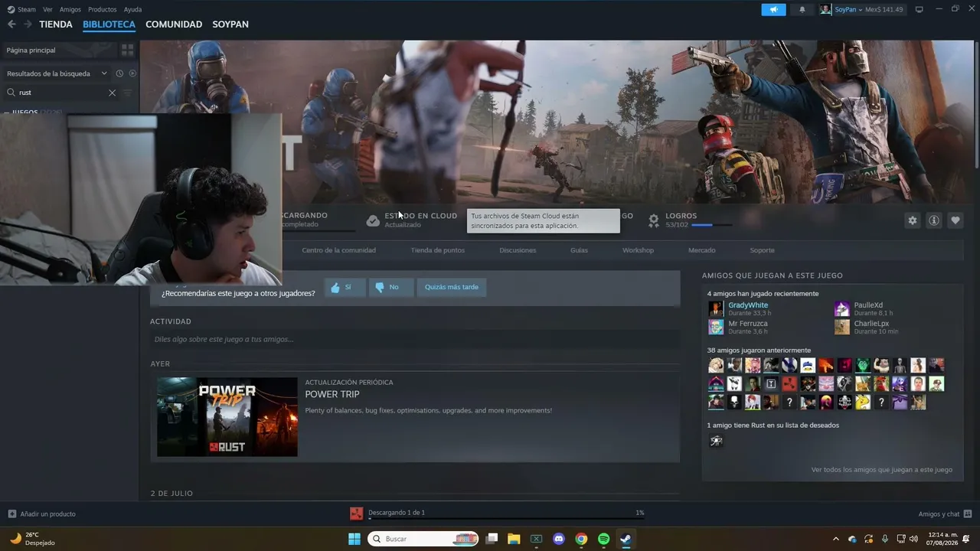980x551 pixels.
Task: Click the thumbs up Sí button
Action: (345, 287)
